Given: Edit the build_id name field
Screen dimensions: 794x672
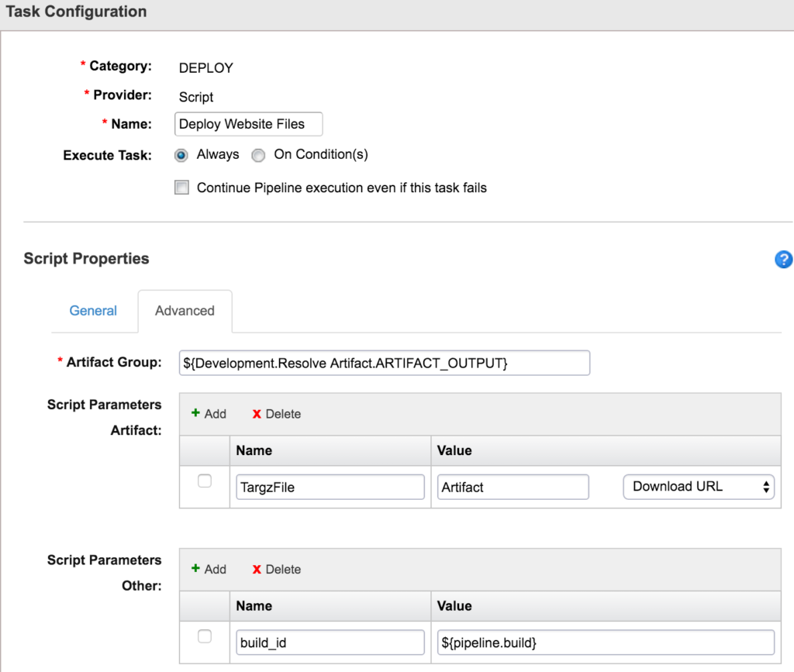Looking at the screenshot, I should click(x=330, y=642).
